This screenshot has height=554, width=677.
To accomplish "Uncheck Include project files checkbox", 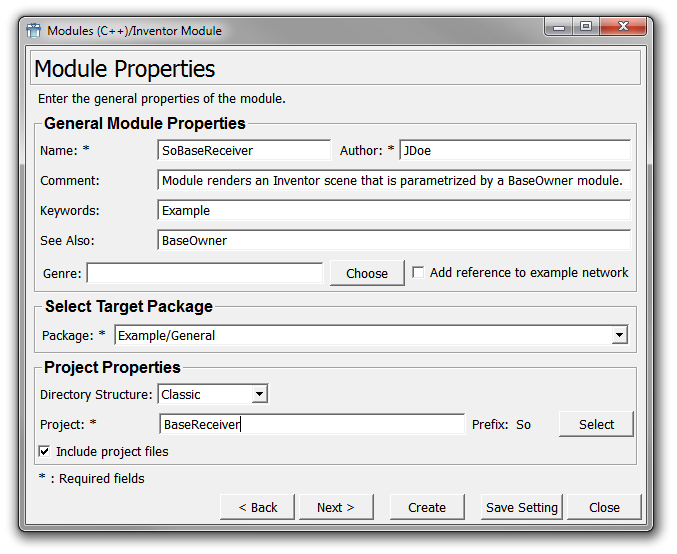I will [44, 451].
